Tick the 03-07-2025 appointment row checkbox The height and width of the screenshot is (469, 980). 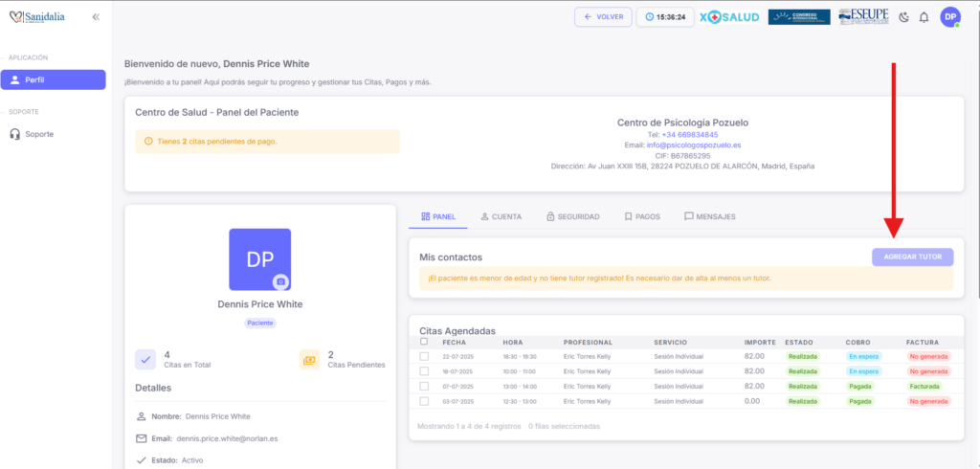coord(424,401)
